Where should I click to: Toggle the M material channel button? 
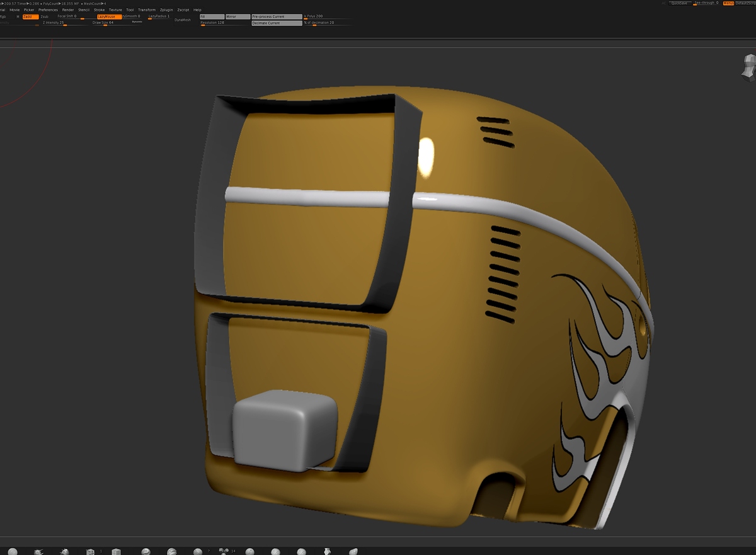[x=18, y=16]
